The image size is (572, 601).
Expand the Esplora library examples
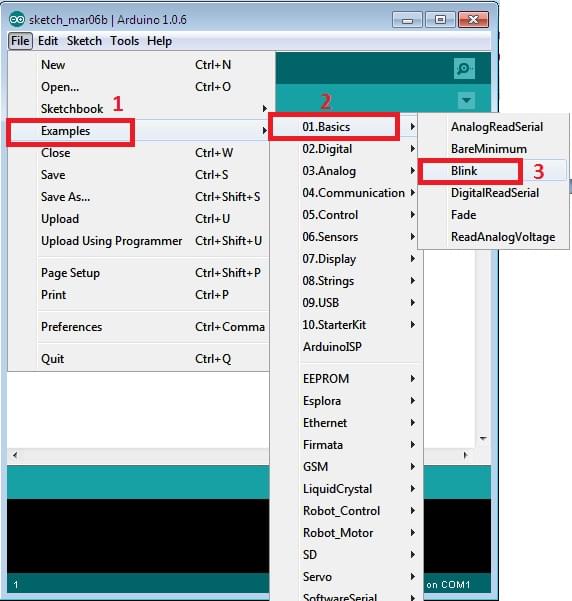pos(346,401)
